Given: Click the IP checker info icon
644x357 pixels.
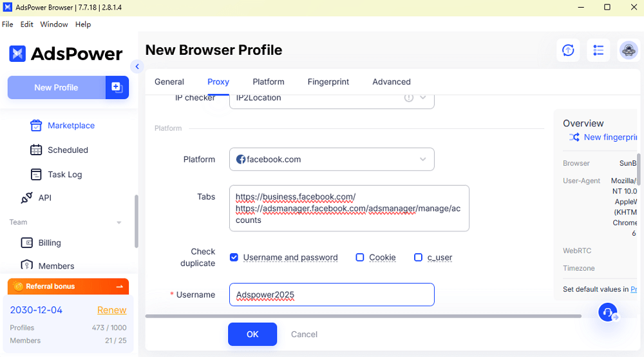Looking at the screenshot, I should [409, 98].
